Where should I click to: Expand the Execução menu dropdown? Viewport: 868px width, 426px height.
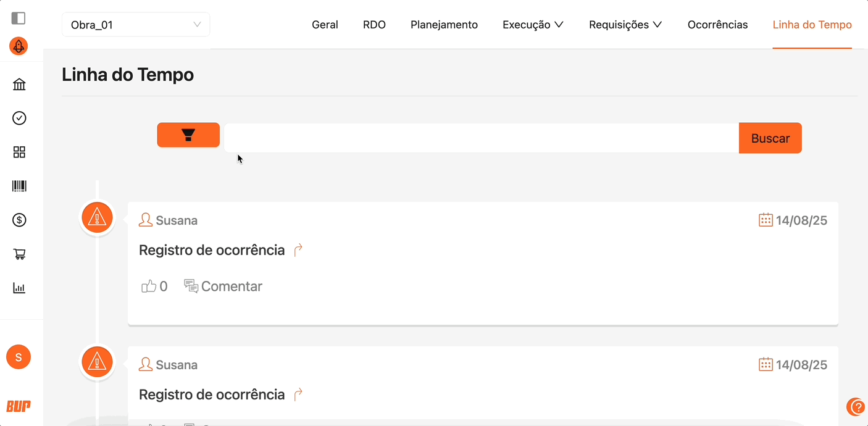pyautogui.click(x=533, y=25)
